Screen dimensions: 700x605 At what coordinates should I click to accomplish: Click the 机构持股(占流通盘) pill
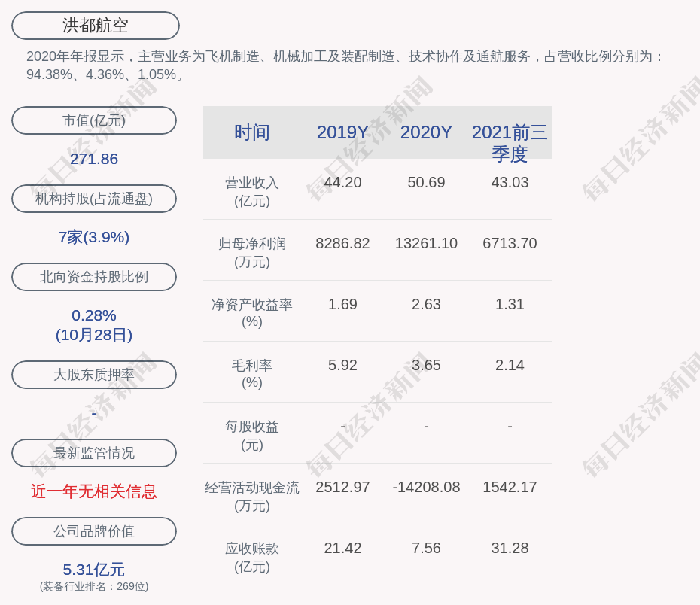click(x=94, y=199)
